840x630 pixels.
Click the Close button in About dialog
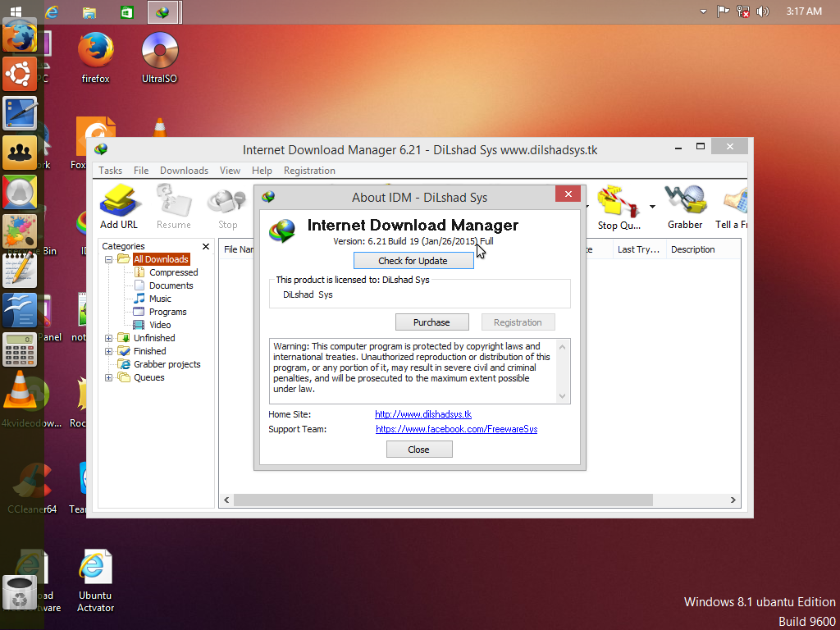coord(419,450)
